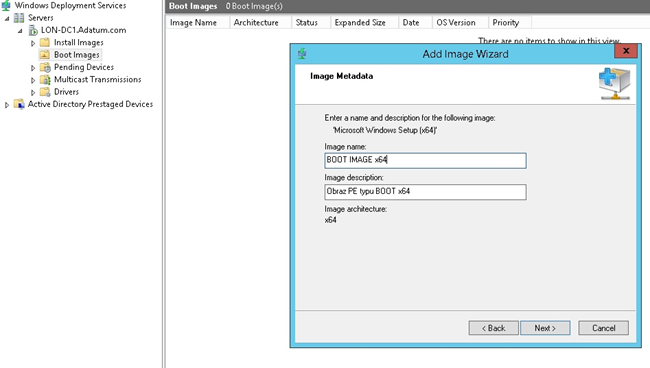Click the Image description input field

[x=425, y=192]
